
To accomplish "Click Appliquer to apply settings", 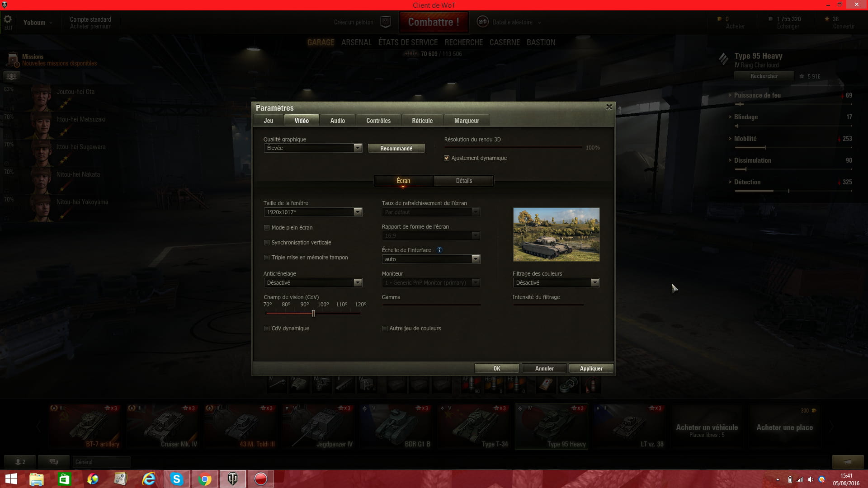I will (x=591, y=369).
